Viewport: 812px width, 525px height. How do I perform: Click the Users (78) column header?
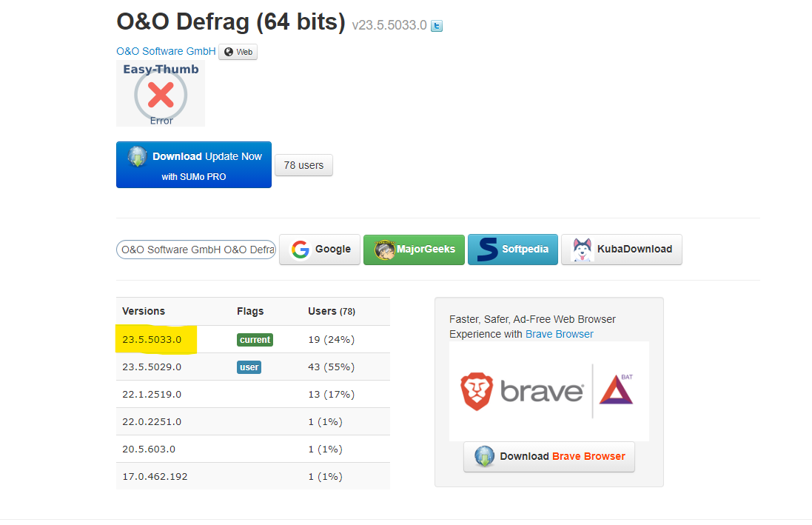coord(332,311)
